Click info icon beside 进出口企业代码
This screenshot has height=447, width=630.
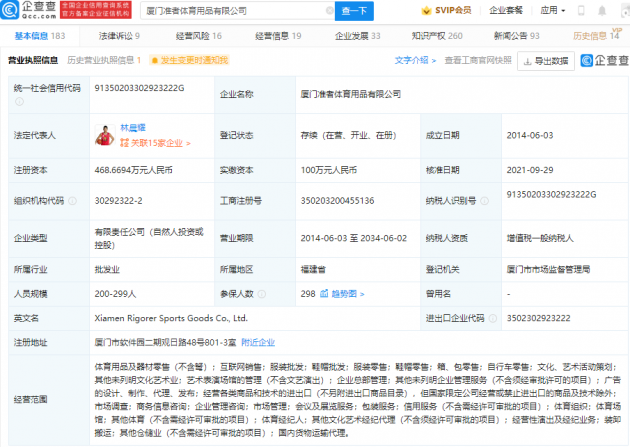pyautogui.click(x=493, y=318)
